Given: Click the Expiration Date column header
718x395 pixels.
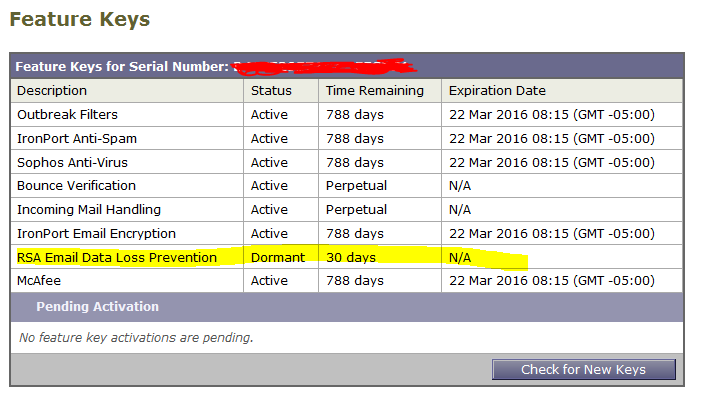Looking at the screenshot, I should [497, 91].
